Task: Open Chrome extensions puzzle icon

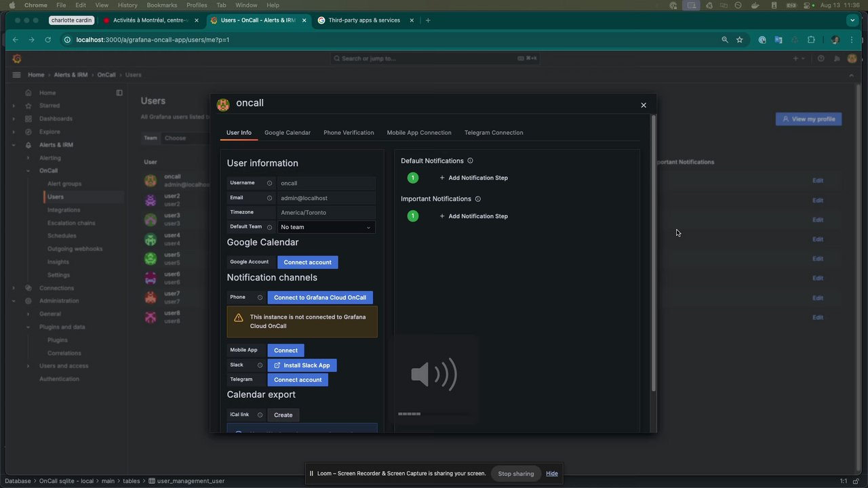Action: coord(811,40)
